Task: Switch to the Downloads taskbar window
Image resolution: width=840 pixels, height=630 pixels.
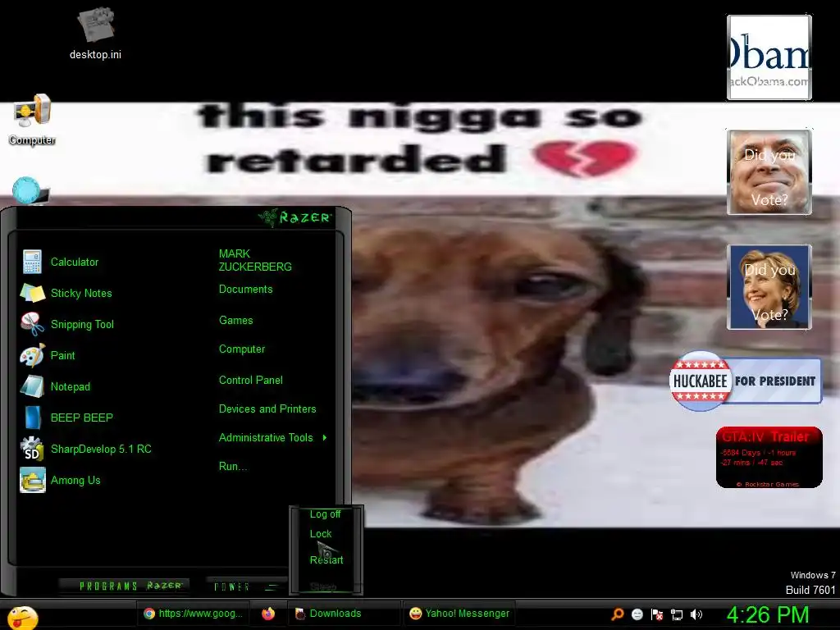Action: [x=344, y=614]
